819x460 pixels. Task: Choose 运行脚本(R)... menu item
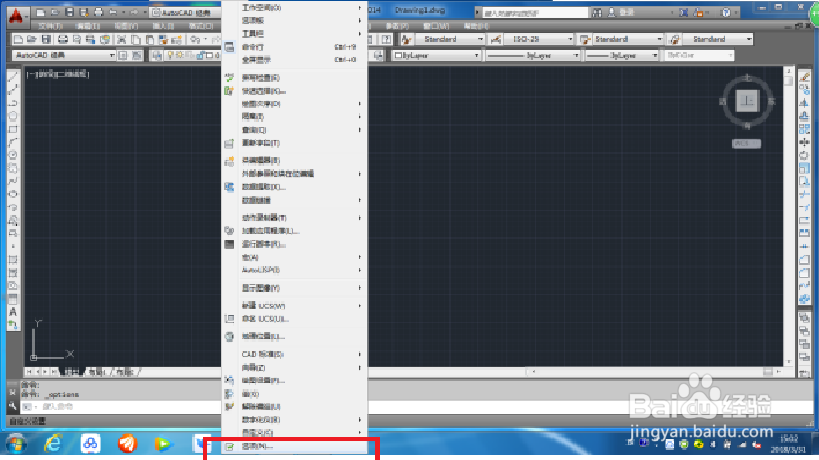pyautogui.click(x=295, y=244)
